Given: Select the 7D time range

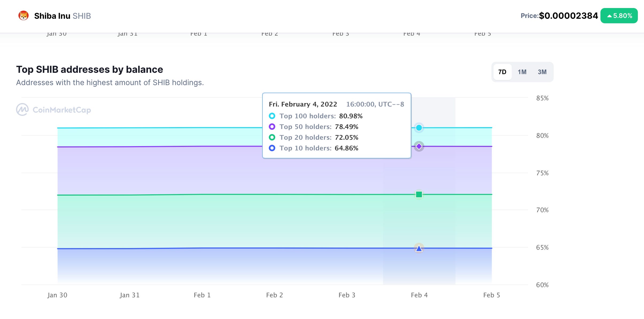Looking at the screenshot, I should [x=502, y=72].
